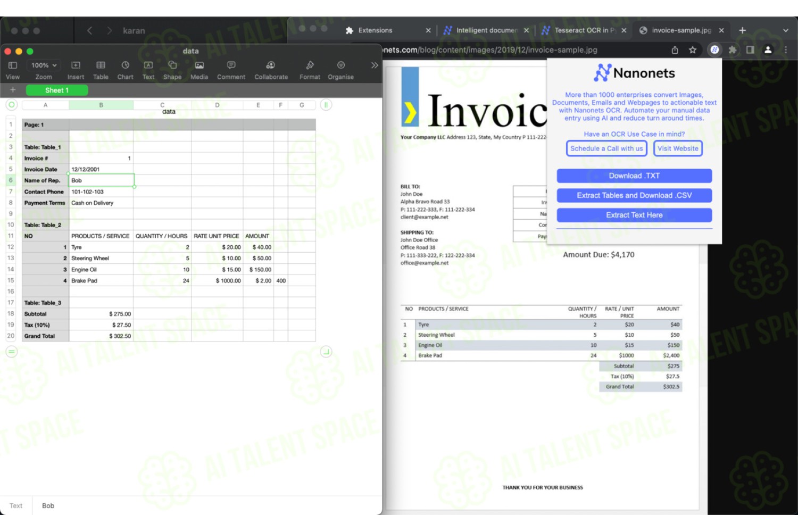Switch to the Intelligent document tab

(x=486, y=30)
